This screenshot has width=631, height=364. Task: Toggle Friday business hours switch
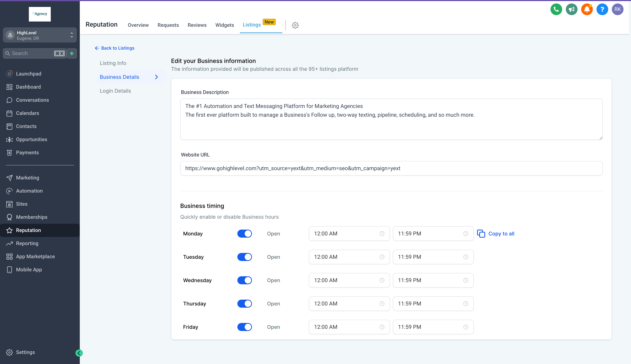(x=244, y=327)
